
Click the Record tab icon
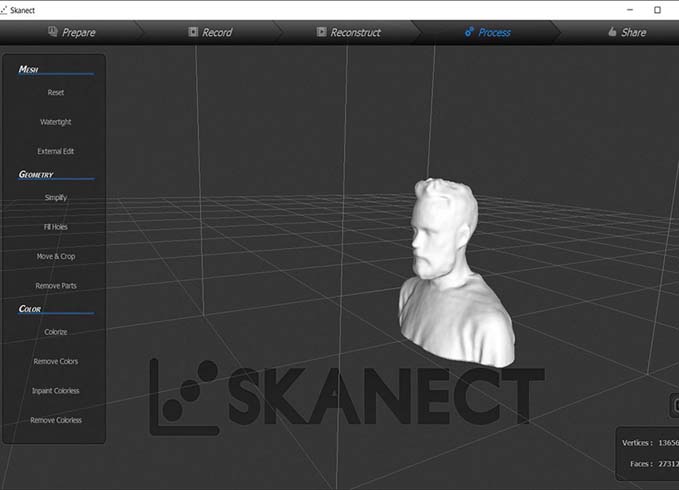tap(193, 32)
